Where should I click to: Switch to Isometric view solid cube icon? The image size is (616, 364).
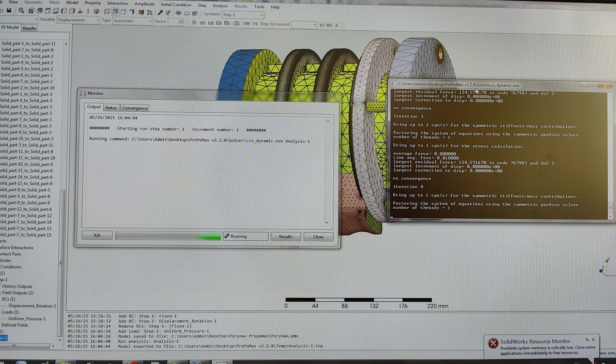pyautogui.click(x=96, y=11)
